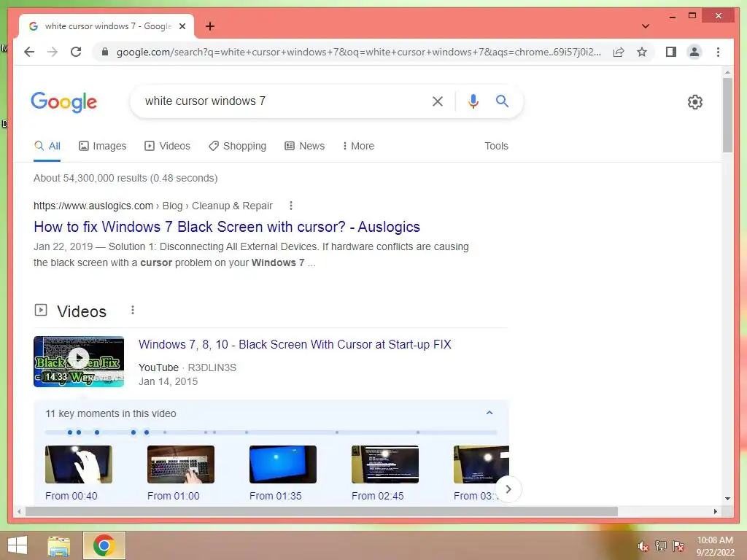Open File Explorer from the taskbar
747x560 pixels.
point(59,545)
